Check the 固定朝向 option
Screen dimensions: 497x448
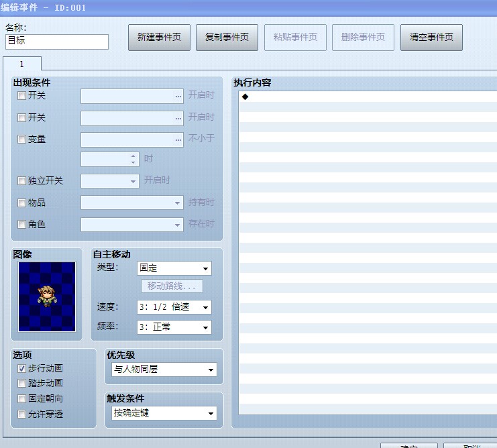pyautogui.click(x=21, y=398)
